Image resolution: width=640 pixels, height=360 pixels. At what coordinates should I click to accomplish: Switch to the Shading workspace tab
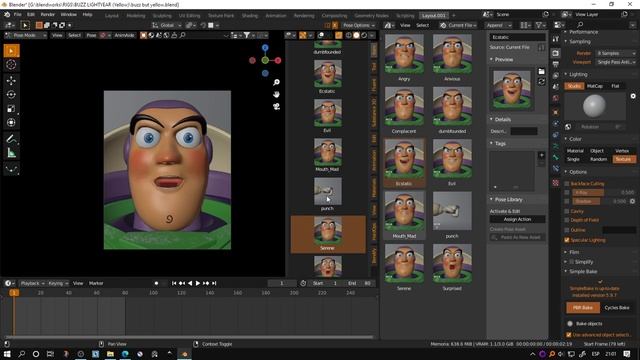[x=249, y=16]
